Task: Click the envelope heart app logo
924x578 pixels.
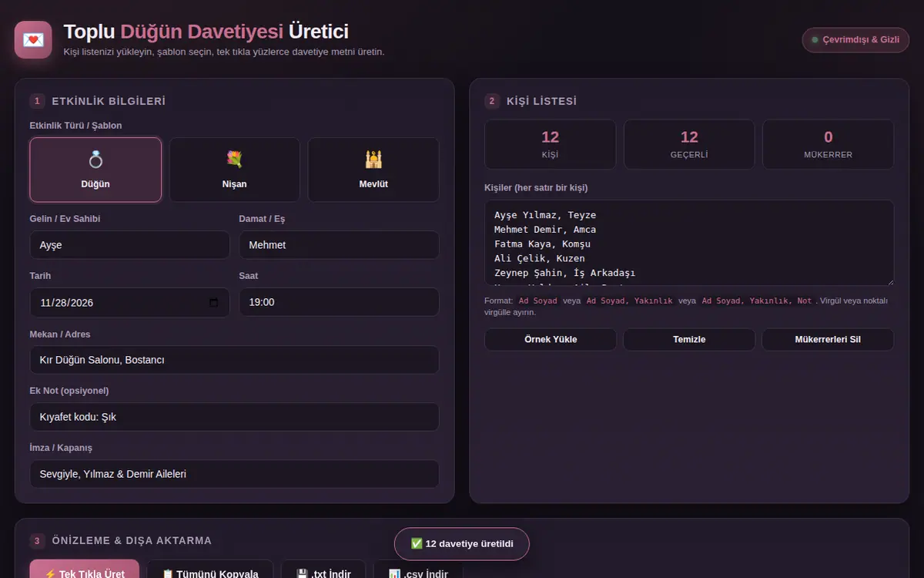Action: pyautogui.click(x=33, y=39)
